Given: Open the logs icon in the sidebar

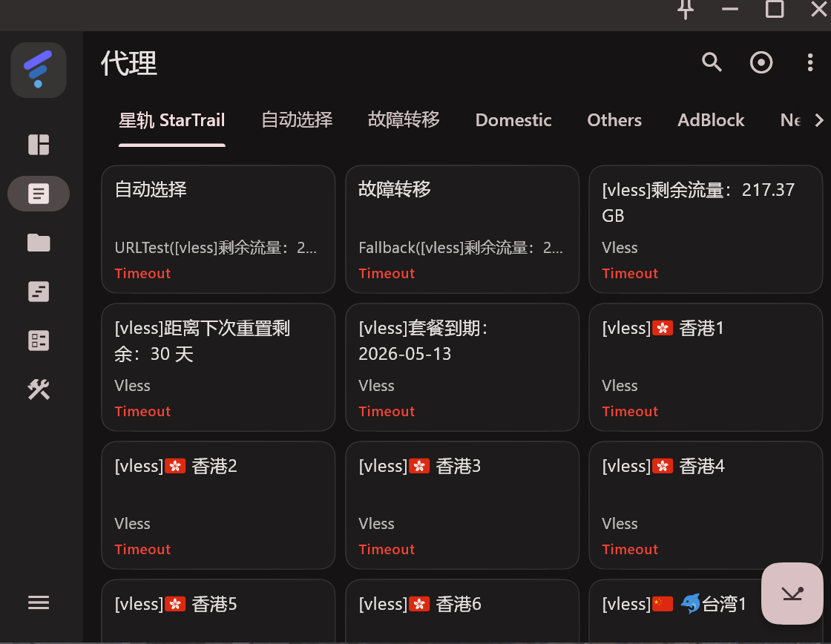Looking at the screenshot, I should pos(39,292).
